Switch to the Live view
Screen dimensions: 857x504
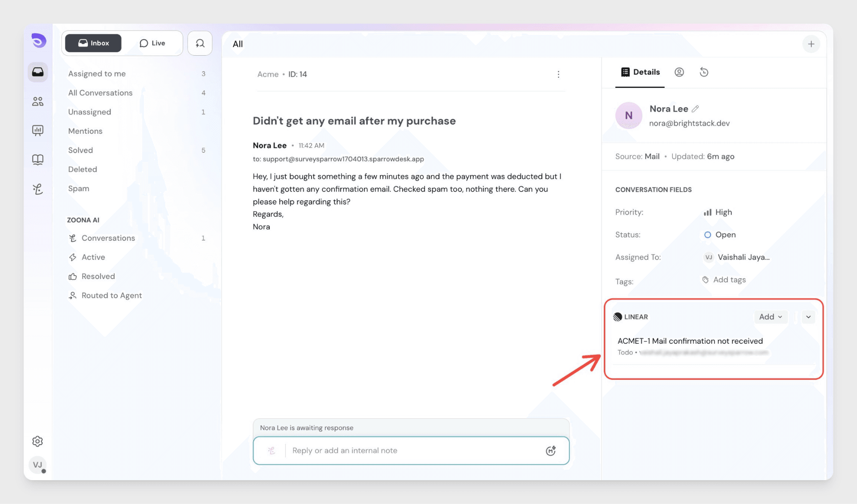click(x=152, y=43)
